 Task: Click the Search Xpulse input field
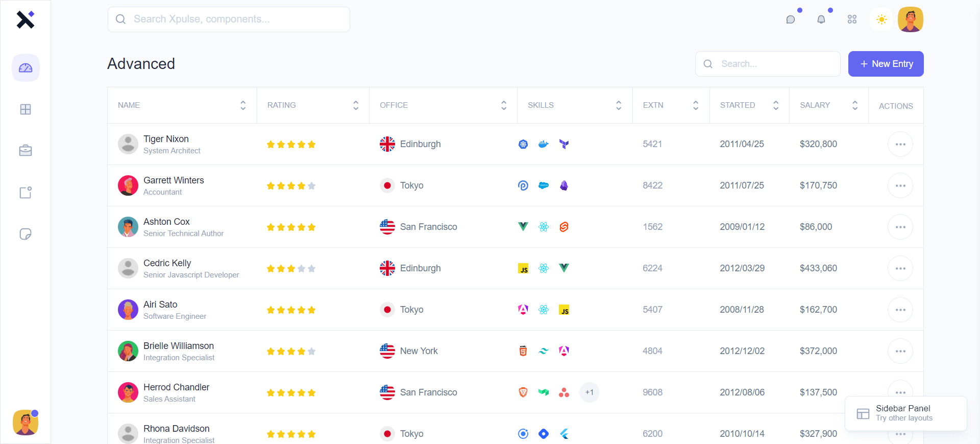point(229,19)
